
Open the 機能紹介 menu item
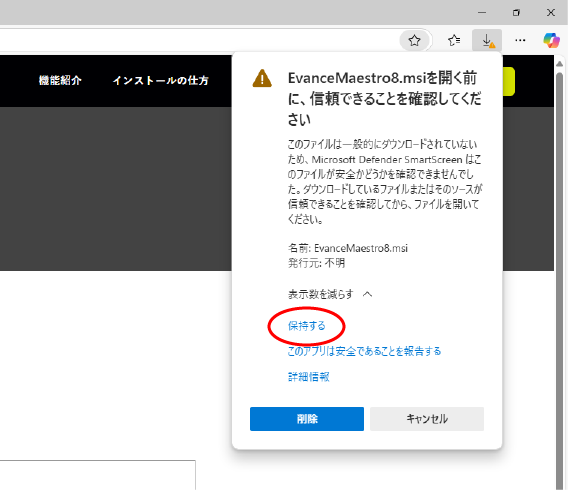pos(60,80)
